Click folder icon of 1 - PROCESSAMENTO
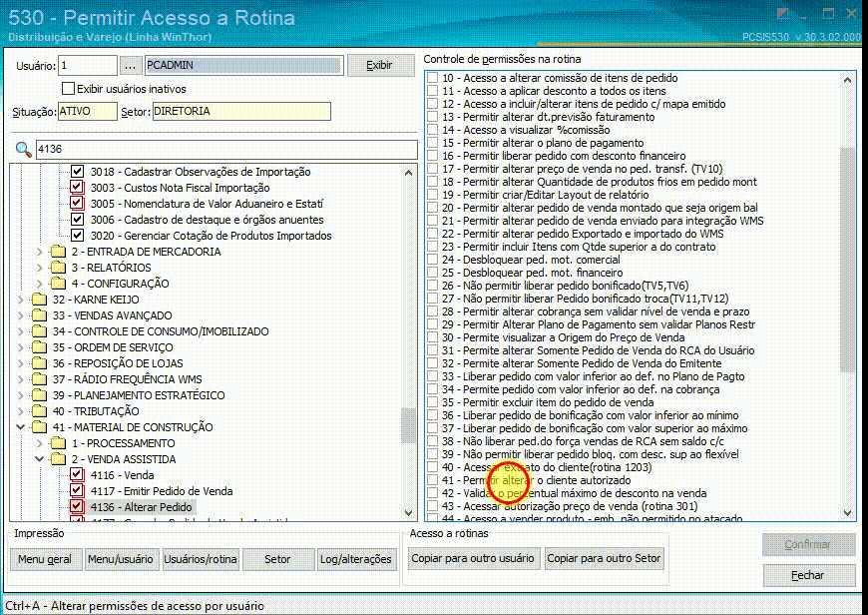The height and width of the screenshot is (615, 868). point(58,443)
